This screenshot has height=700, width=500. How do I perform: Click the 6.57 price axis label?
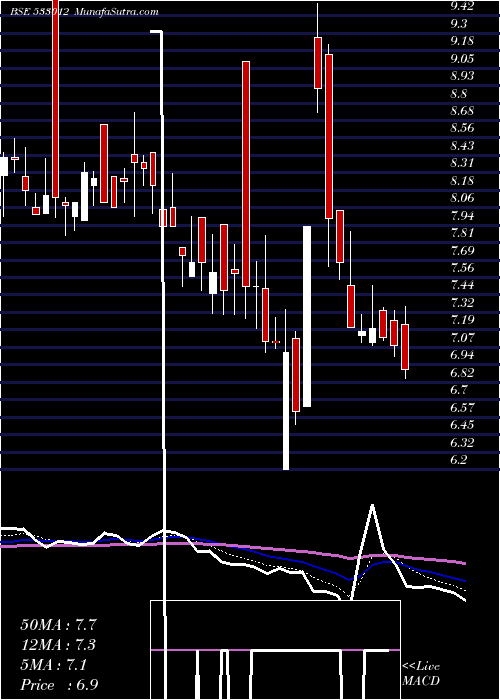tap(462, 407)
